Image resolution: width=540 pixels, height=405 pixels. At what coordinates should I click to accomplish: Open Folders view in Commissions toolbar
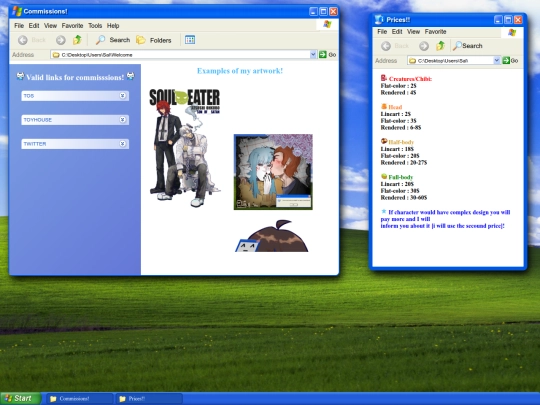(154, 40)
